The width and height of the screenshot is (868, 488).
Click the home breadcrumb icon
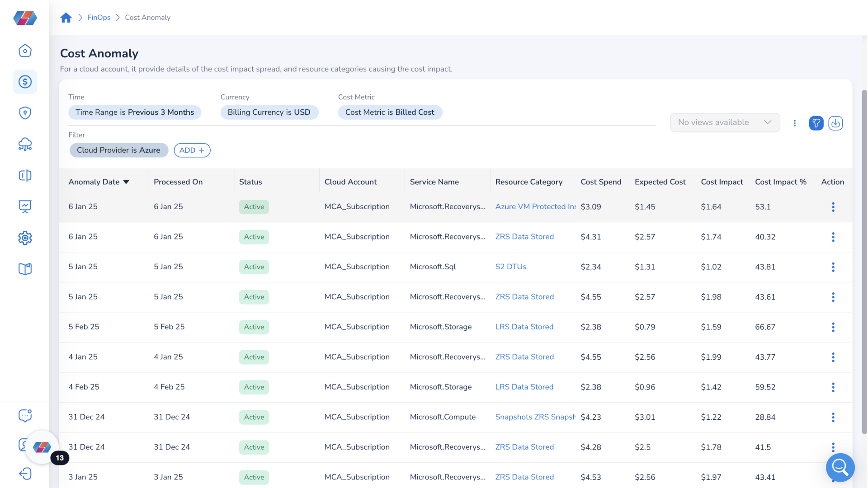66,18
